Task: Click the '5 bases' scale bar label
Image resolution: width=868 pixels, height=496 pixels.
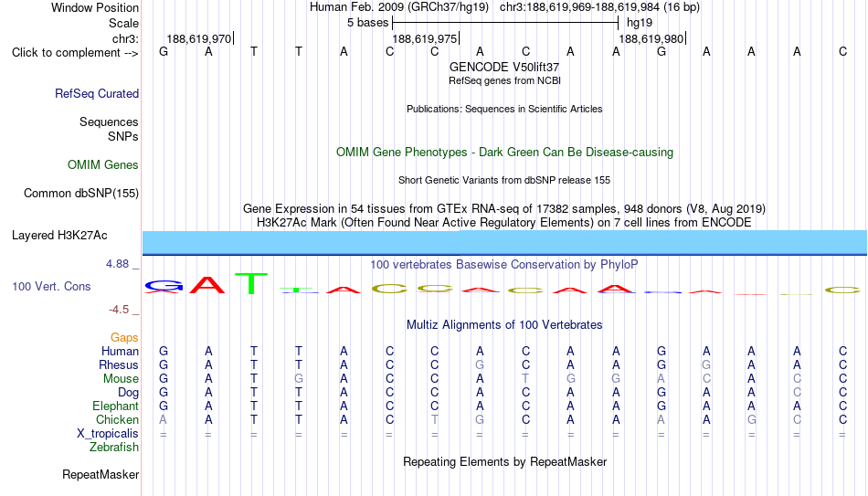Action: pyautogui.click(x=367, y=23)
